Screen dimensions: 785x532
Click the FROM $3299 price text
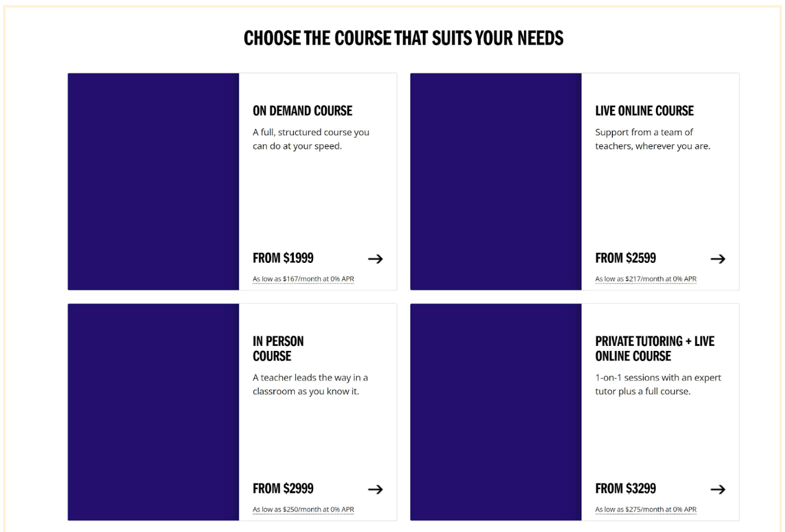(x=625, y=489)
